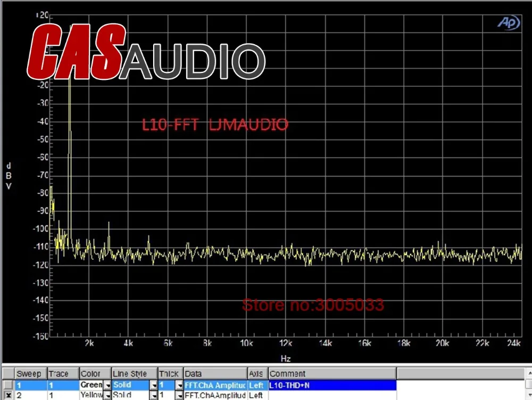Open the Thick dropdown for sweep 1
532x400 pixels.
(179, 385)
